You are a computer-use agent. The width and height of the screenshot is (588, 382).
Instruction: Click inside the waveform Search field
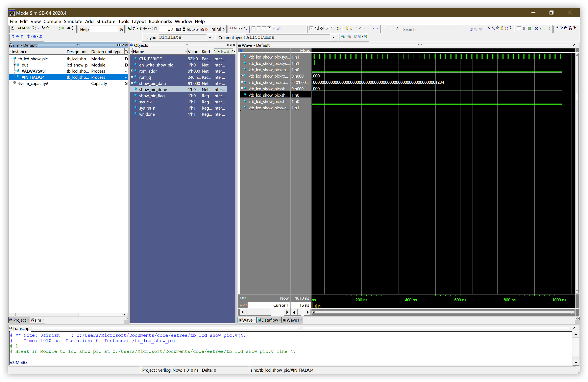pos(440,29)
